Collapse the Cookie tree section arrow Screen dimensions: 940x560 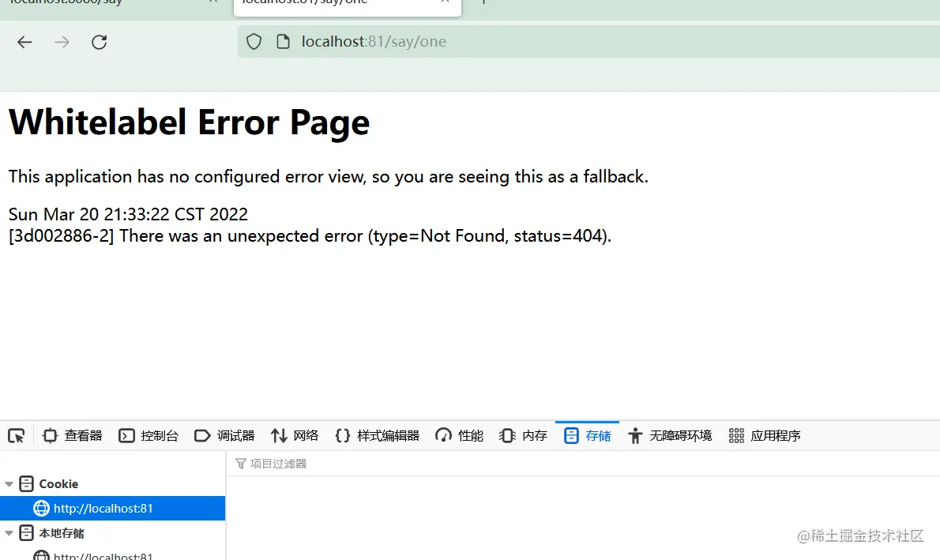(x=9, y=484)
